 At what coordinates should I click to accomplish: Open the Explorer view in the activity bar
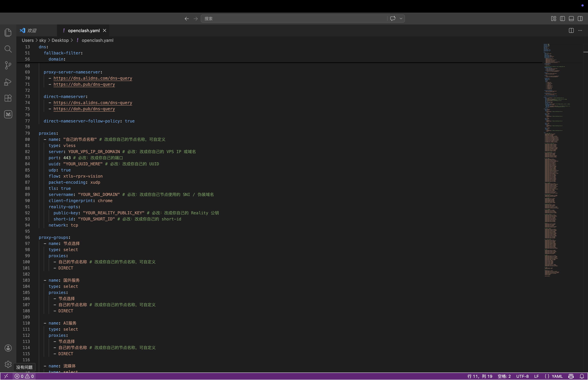click(8, 32)
